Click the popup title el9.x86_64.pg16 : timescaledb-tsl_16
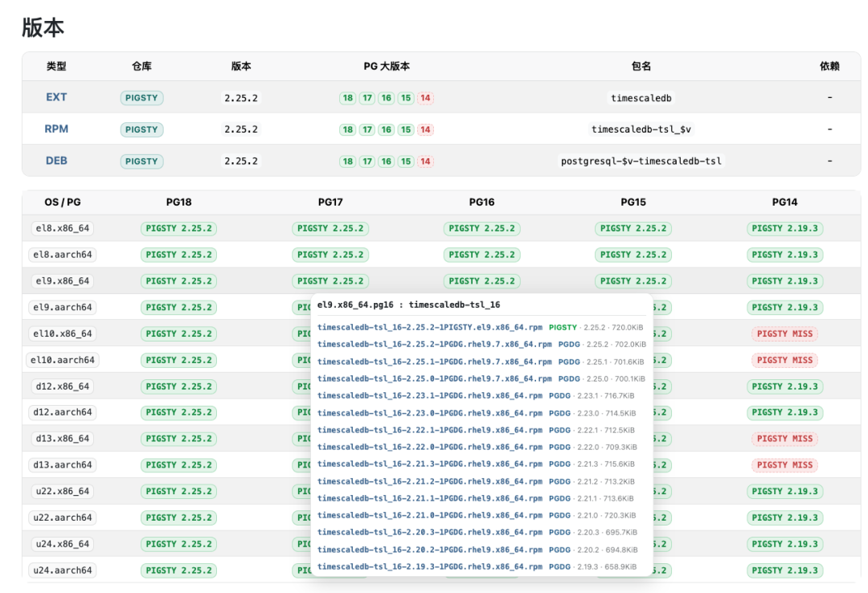Viewport: 868px width, 593px height. 408,305
